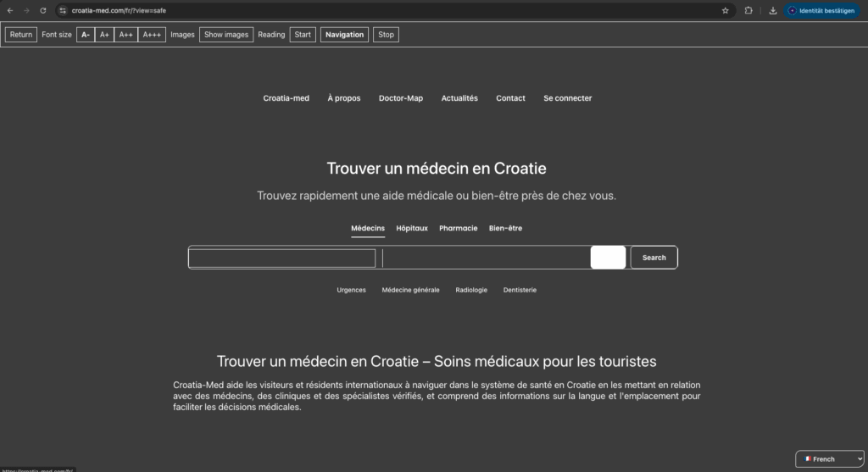
Task: Decrease font size with A- button
Action: (86, 35)
